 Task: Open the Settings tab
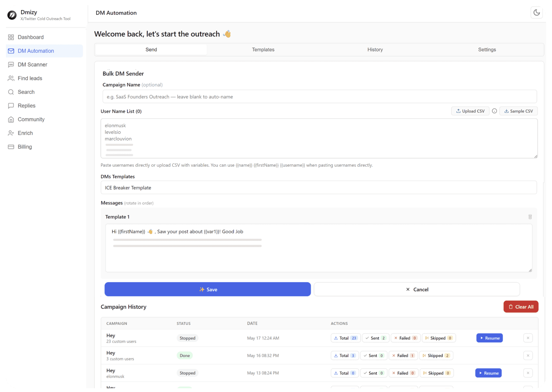click(x=487, y=50)
